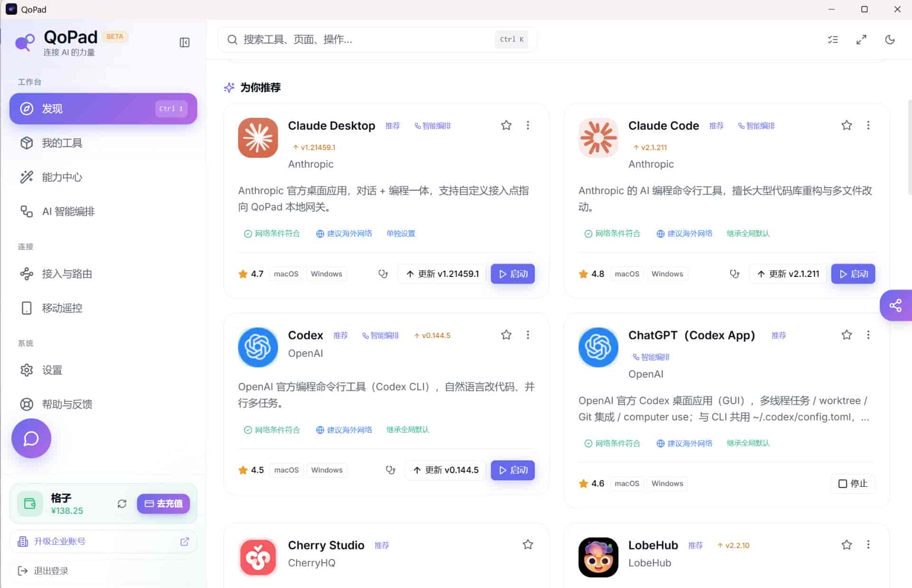912x588 pixels.
Task: Launch Codex with 启动 button
Action: tap(513, 470)
